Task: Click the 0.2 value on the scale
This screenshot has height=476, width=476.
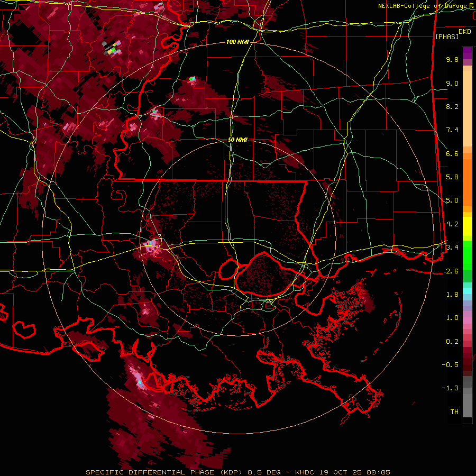Action: [x=452, y=342]
